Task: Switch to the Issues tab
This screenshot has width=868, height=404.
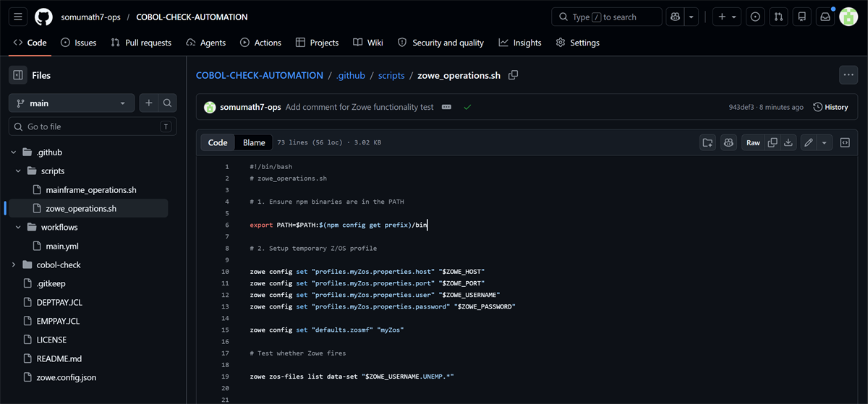Action: (78, 43)
